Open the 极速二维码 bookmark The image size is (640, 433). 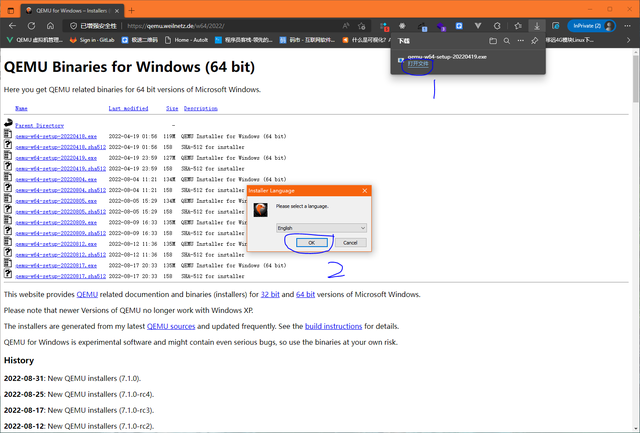point(140,40)
